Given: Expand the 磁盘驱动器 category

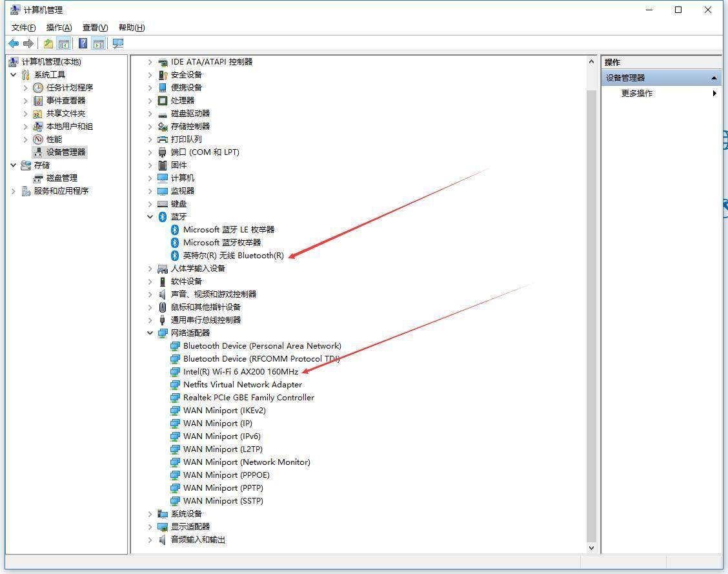Looking at the screenshot, I should coord(150,114).
